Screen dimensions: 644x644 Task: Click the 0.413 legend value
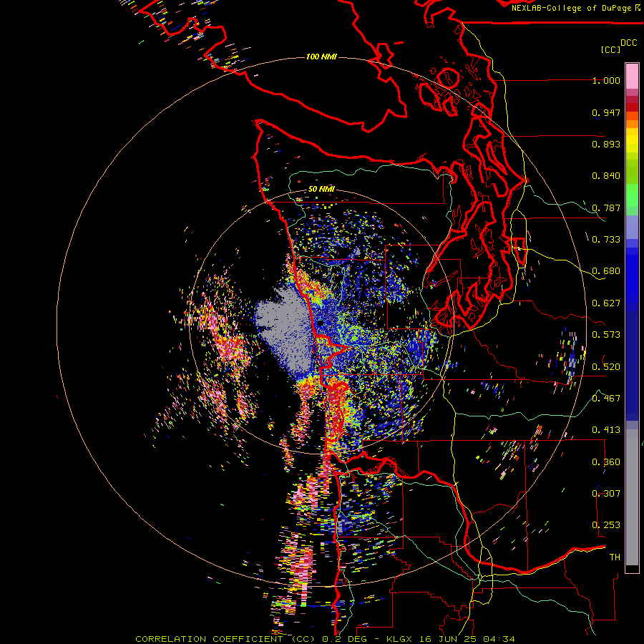click(x=606, y=430)
